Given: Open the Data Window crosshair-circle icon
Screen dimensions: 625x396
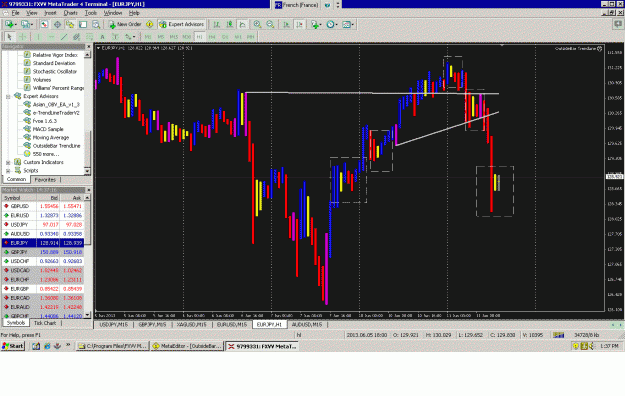Looking at the screenshot, I should pos(57,24).
